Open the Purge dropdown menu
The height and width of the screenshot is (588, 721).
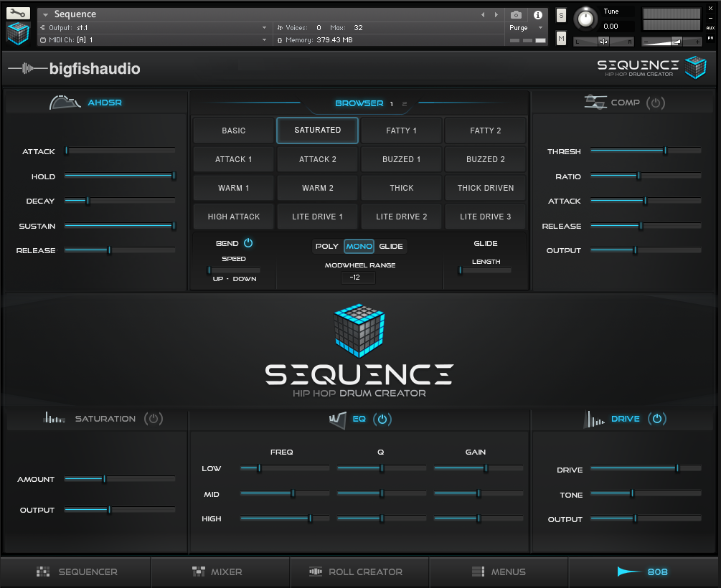tap(527, 27)
